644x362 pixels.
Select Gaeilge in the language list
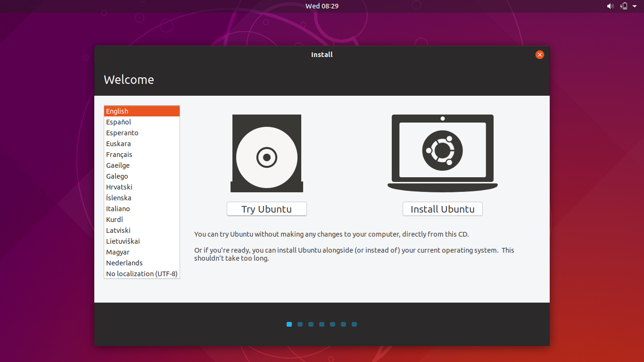pyautogui.click(x=142, y=165)
